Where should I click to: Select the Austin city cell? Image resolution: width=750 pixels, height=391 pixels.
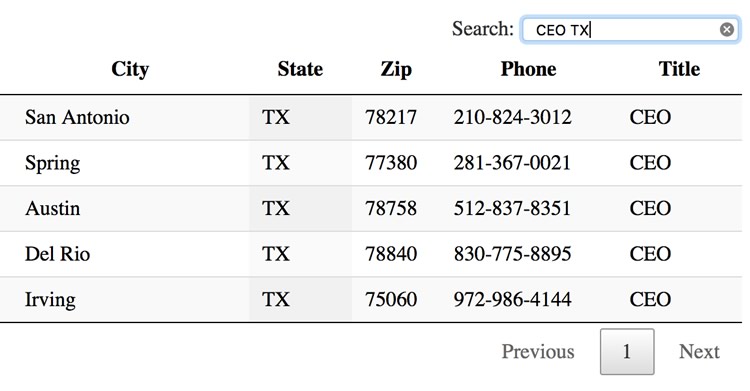point(53,208)
